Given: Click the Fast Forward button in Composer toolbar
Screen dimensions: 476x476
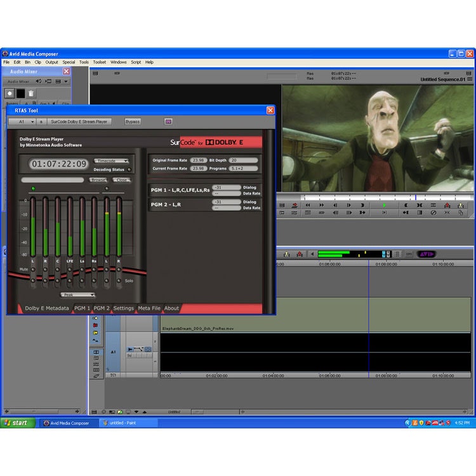Looking at the screenshot, I should pyautogui.click(x=322, y=206).
